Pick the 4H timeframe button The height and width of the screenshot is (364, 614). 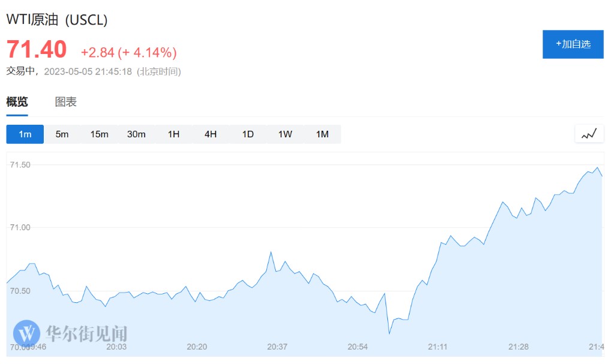[210, 134]
